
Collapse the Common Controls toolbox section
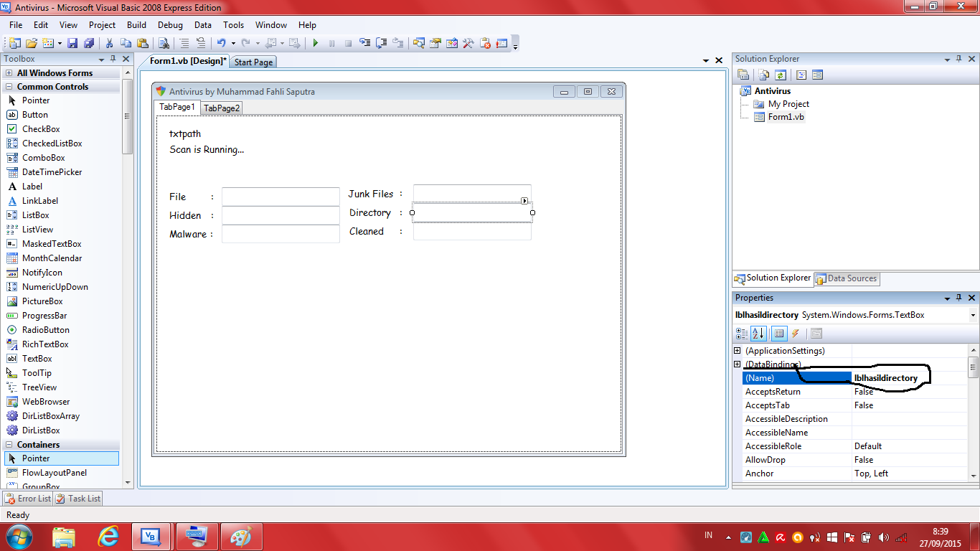tap(9, 87)
